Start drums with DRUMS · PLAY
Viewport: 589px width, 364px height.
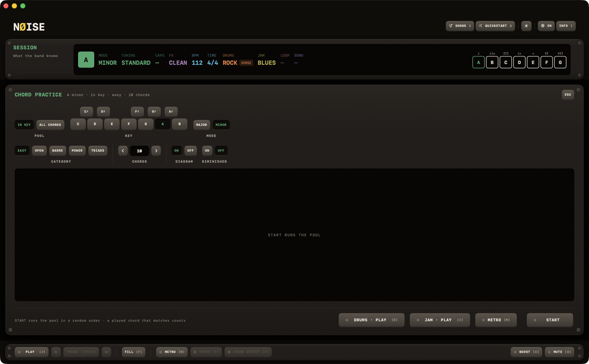point(371,320)
